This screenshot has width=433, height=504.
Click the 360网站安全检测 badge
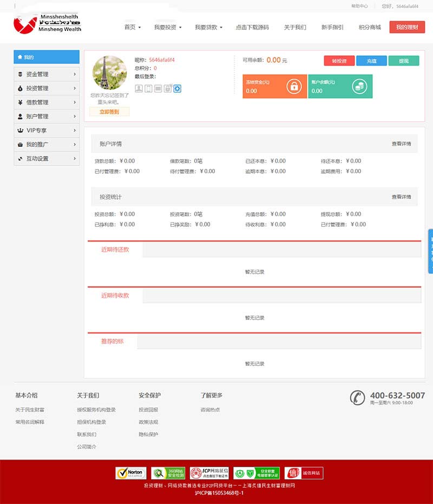coord(168,473)
